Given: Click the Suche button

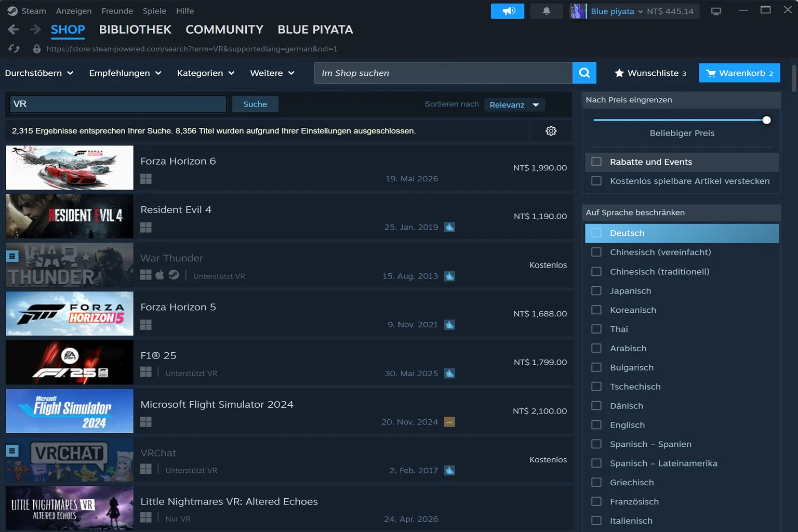Looking at the screenshot, I should [255, 104].
